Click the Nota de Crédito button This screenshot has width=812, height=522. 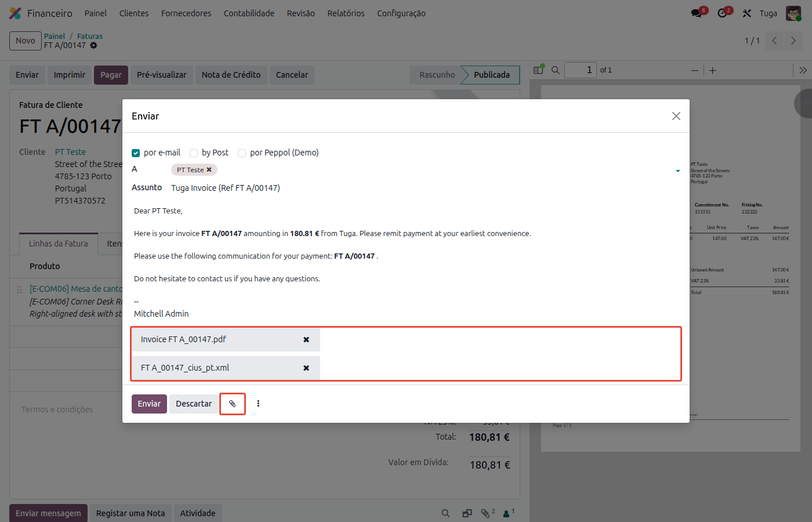(x=231, y=75)
